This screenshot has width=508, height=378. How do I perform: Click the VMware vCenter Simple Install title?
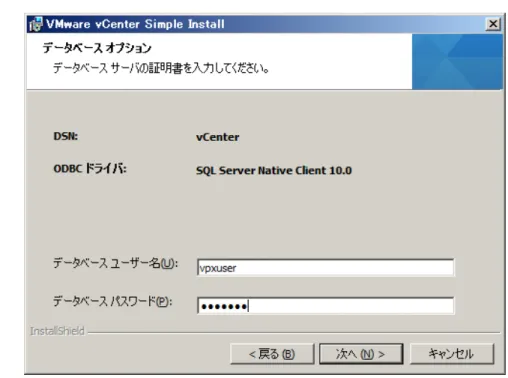[135, 24]
